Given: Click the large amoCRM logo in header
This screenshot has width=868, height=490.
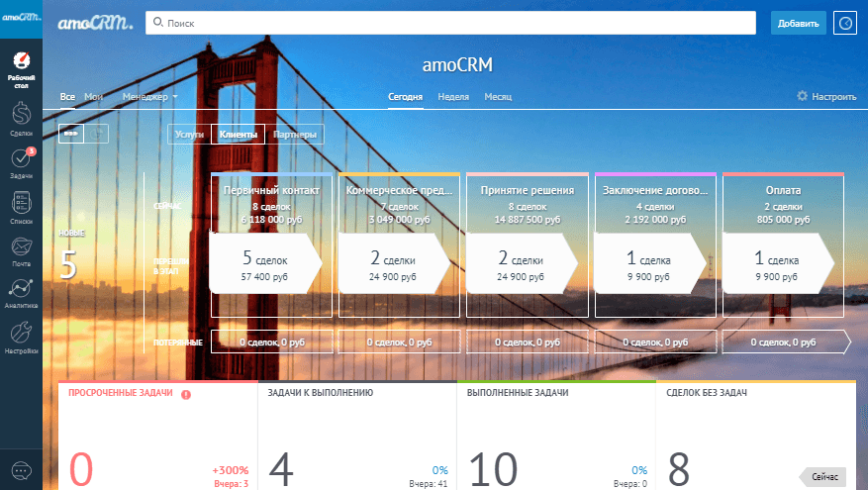Looking at the screenshot, I should 95,23.
